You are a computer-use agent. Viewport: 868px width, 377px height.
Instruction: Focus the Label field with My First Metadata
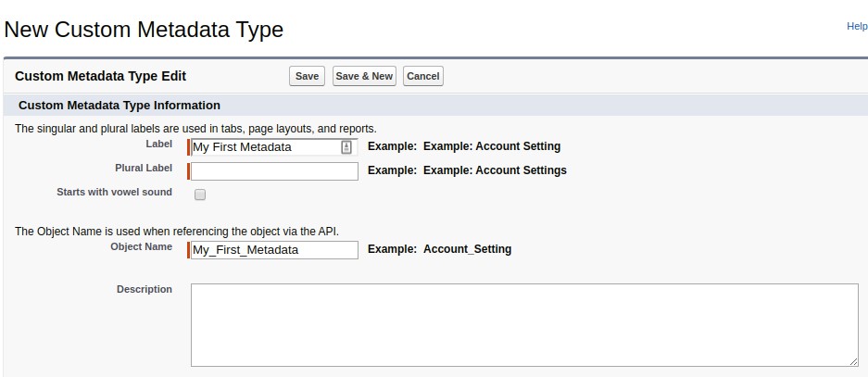click(x=264, y=146)
